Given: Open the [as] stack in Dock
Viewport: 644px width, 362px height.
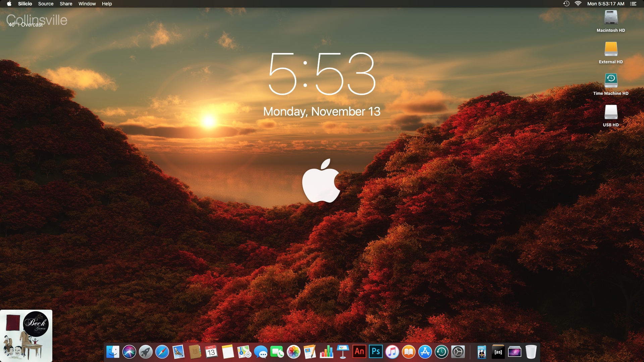Looking at the screenshot, I should coord(498,352).
